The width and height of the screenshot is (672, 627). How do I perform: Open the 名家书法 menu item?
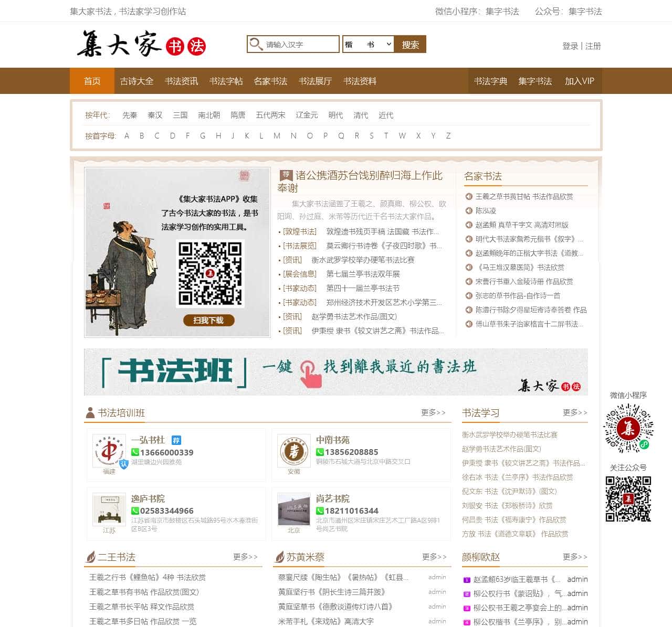point(270,81)
